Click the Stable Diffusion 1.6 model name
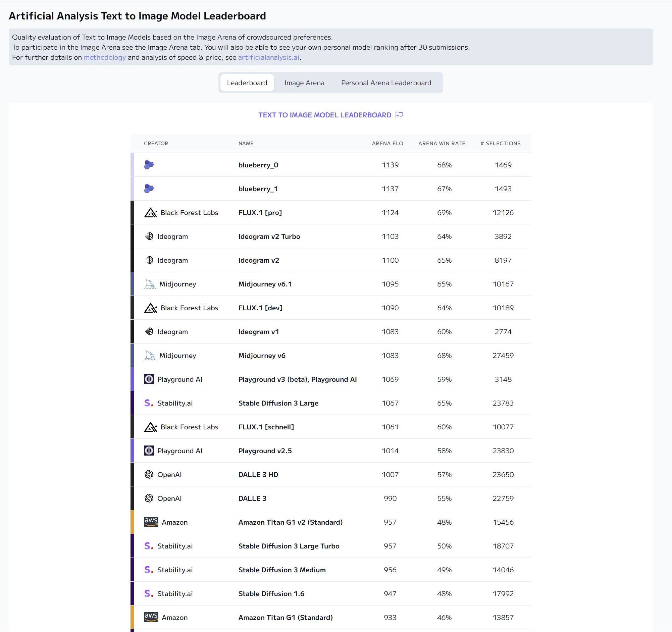This screenshot has height=632, width=672. tap(271, 593)
